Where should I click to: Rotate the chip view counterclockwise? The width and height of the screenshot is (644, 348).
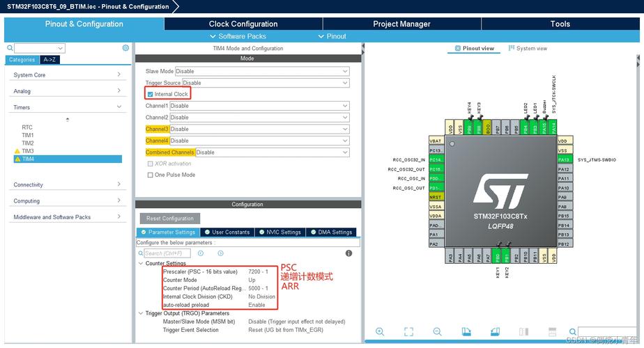tap(495, 331)
